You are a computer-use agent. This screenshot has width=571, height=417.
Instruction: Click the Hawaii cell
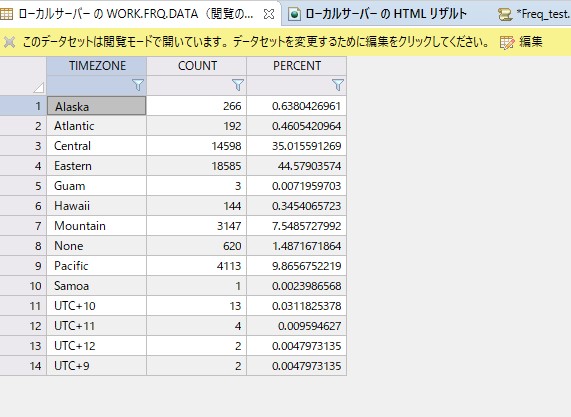97,206
